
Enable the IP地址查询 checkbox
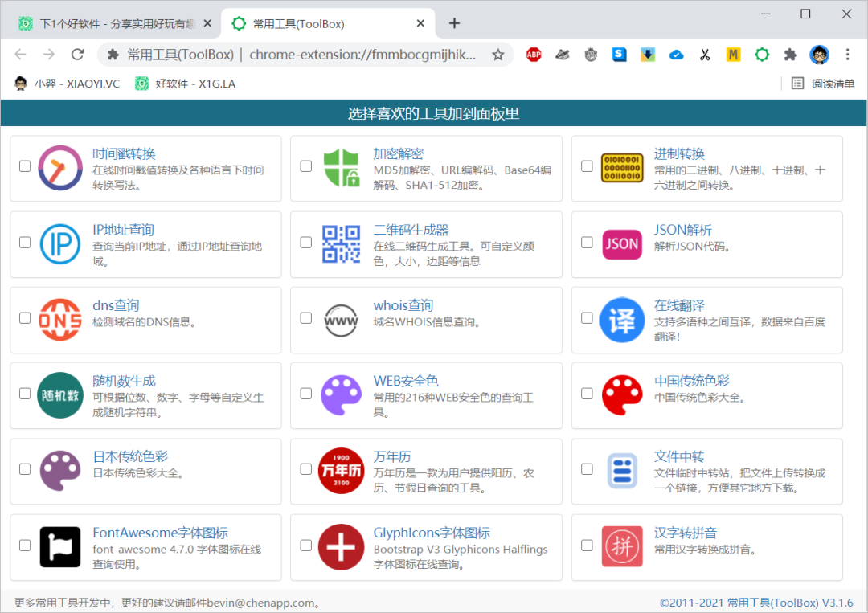[25, 242]
